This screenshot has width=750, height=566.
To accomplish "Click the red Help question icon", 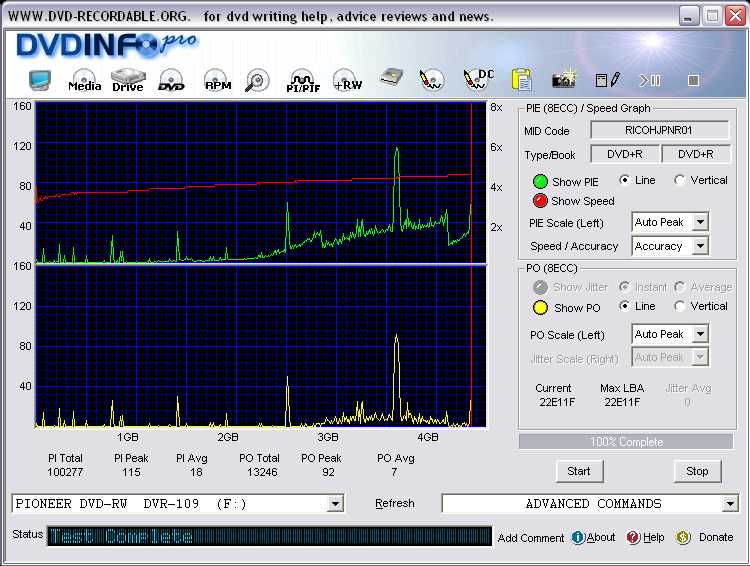I will 633,537.
